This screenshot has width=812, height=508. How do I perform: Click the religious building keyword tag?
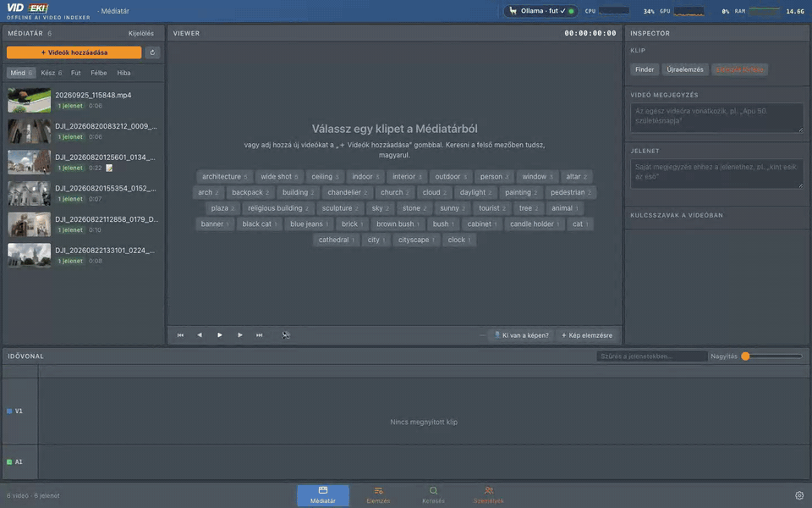278,208
